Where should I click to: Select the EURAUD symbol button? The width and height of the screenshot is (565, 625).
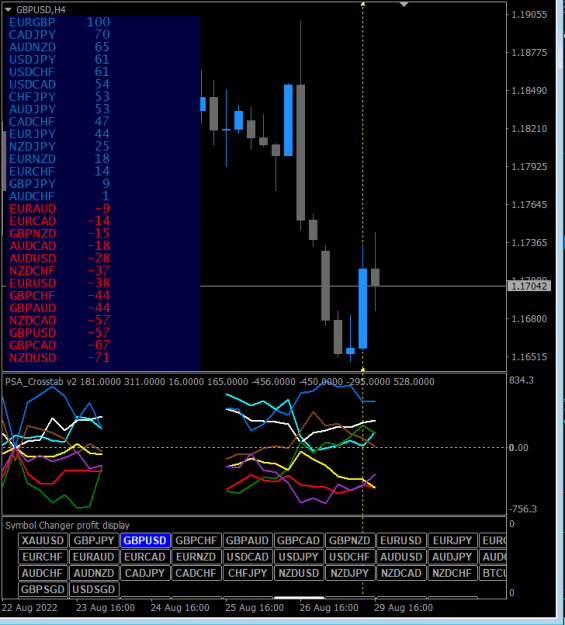(94, 557)
